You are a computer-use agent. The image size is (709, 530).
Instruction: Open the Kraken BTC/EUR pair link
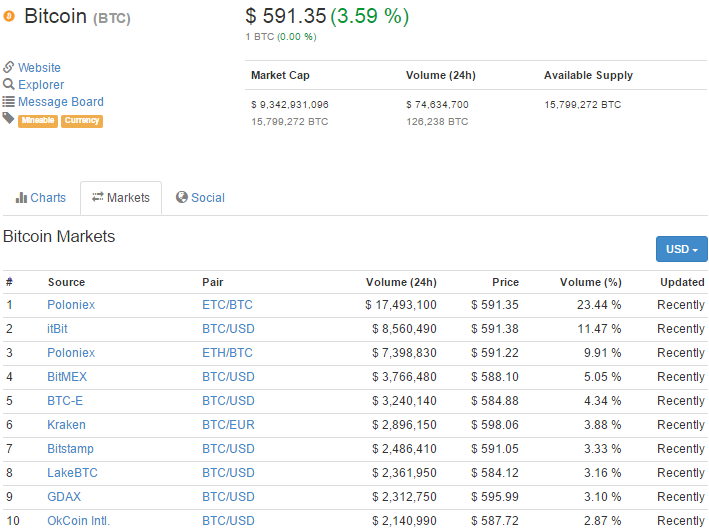coord(228,425)
